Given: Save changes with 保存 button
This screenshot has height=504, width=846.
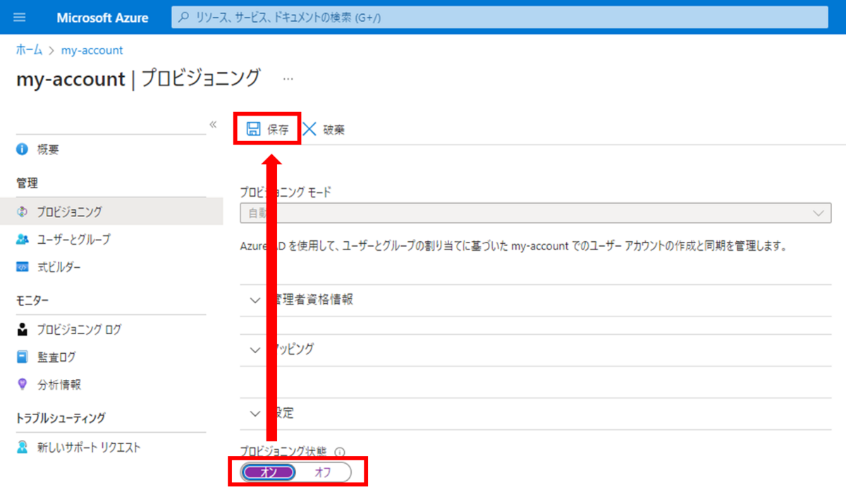Looking at the screenshot, I should 268,129.
